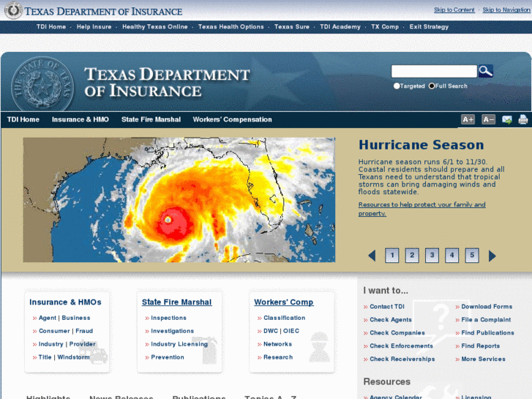Click Check Companies
This screenshot has width=532, height=399.
397,333
